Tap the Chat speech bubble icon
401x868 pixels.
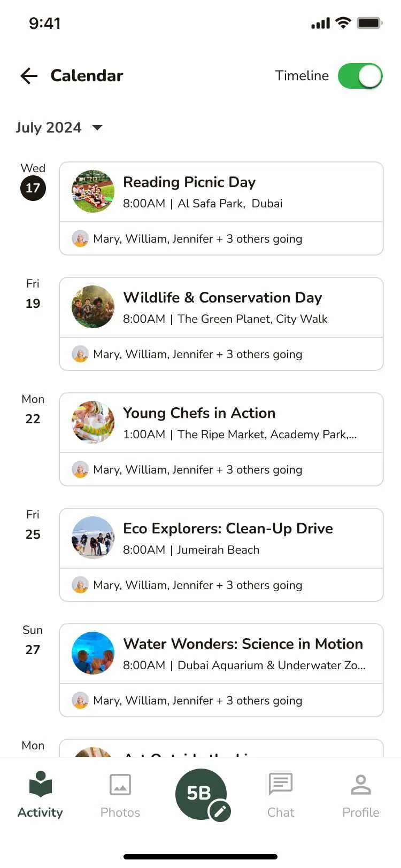pos(281,785)
